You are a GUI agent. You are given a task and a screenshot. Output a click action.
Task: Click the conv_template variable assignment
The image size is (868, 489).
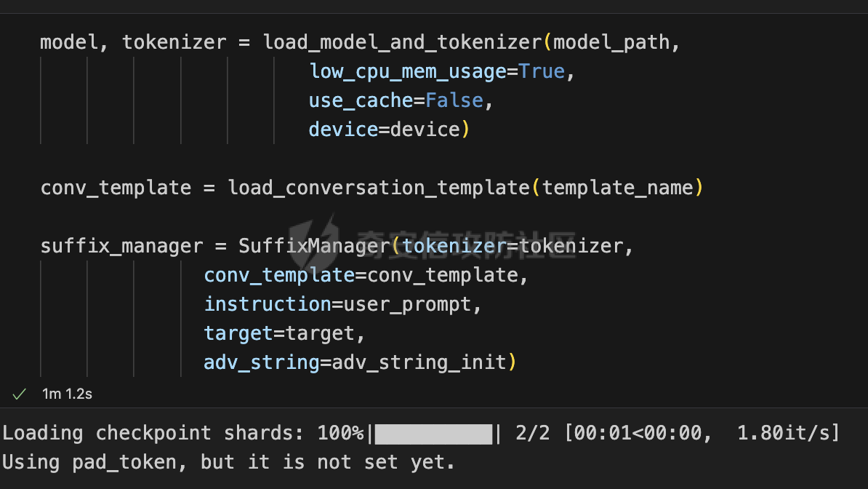pyautogui.click(x=116, y=188)
